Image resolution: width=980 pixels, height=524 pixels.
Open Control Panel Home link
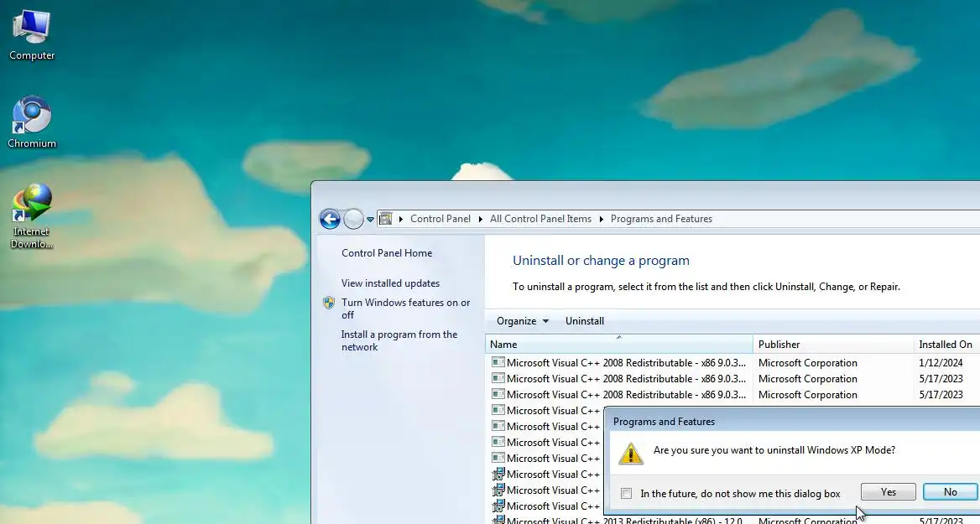pyautogui.click(x=387, y=253)
